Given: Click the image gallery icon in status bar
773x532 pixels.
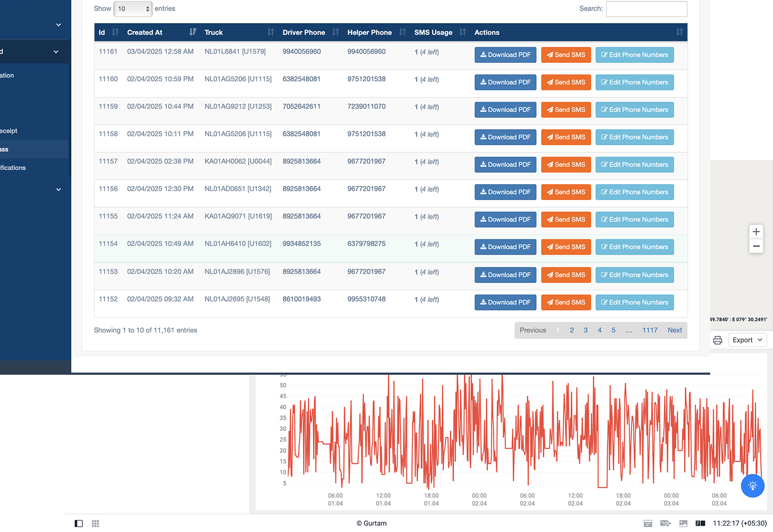Looking at the screenshot, I should [x=683, y=523].
